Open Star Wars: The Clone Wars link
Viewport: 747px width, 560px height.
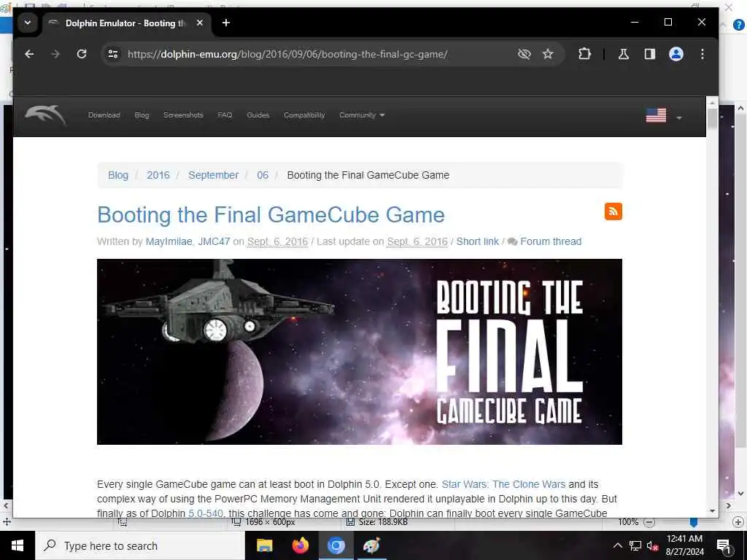[503, 484]
